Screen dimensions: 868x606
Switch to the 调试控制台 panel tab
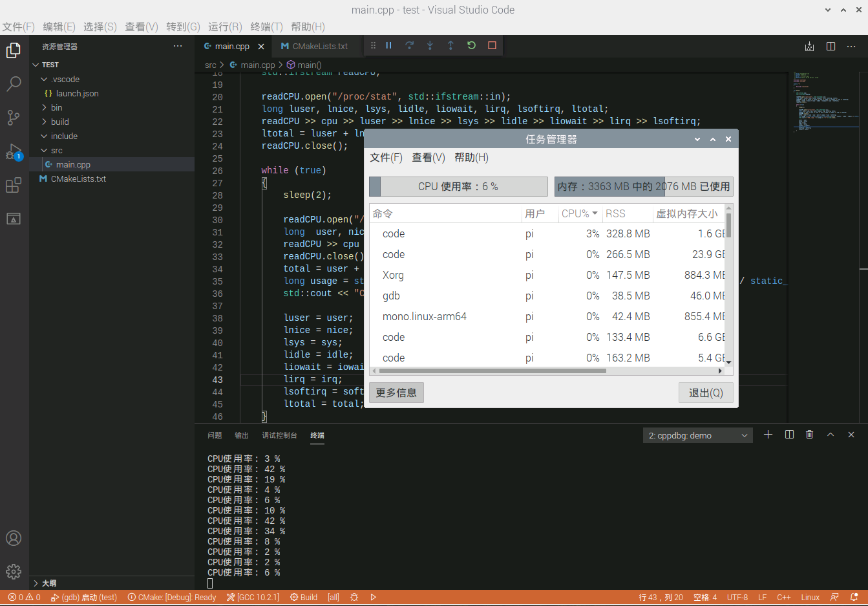[x=279, y=435]
